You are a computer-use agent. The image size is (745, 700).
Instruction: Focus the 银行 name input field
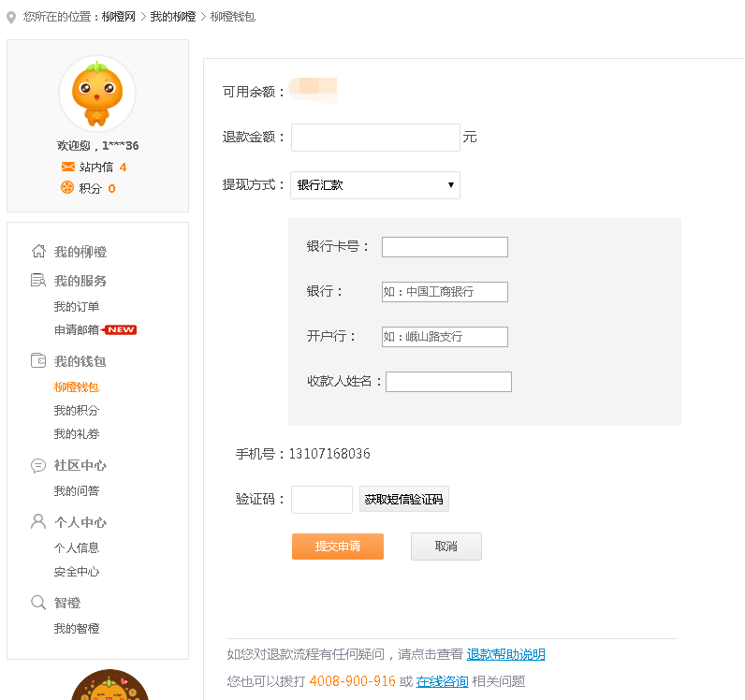(445, 292)
